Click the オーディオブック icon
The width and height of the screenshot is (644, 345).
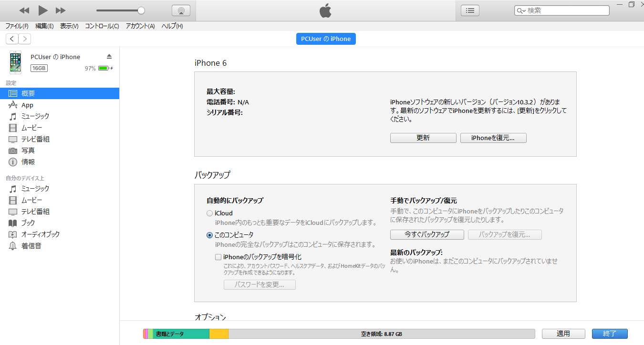click(13, 234)
